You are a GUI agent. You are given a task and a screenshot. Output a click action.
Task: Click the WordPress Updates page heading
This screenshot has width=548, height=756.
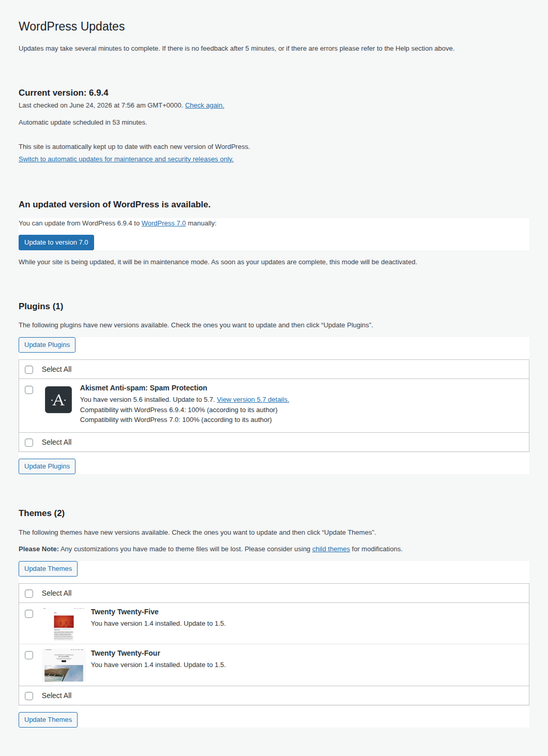point(72,26)
